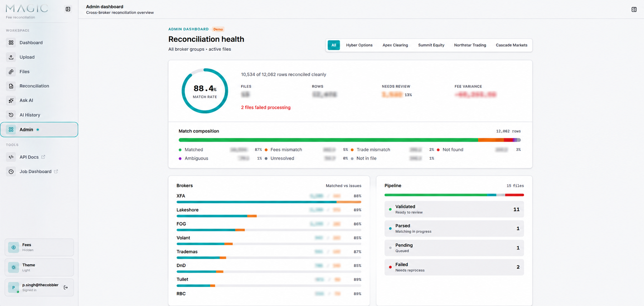Open Job Dashboard external link
Image resolution: width=644 pixels, height=306 pixels.
tap(39, 172)
